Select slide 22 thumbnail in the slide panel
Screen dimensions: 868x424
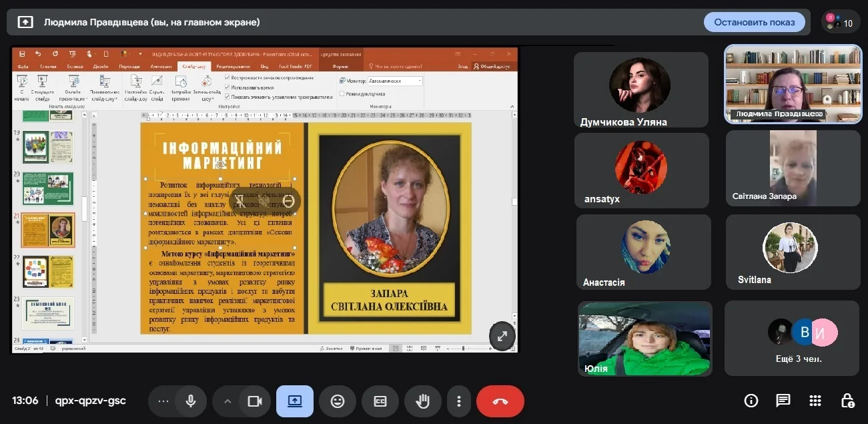[48, 271]
